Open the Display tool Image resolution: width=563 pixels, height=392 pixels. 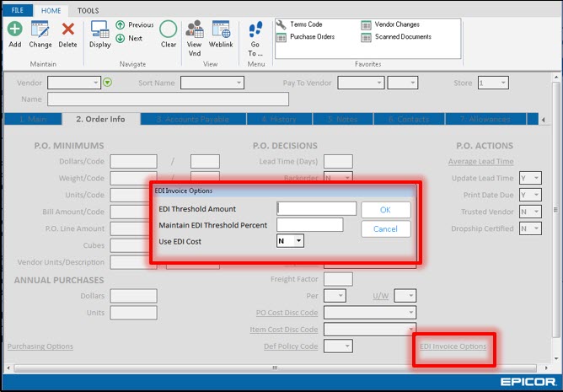coord(100,32)
